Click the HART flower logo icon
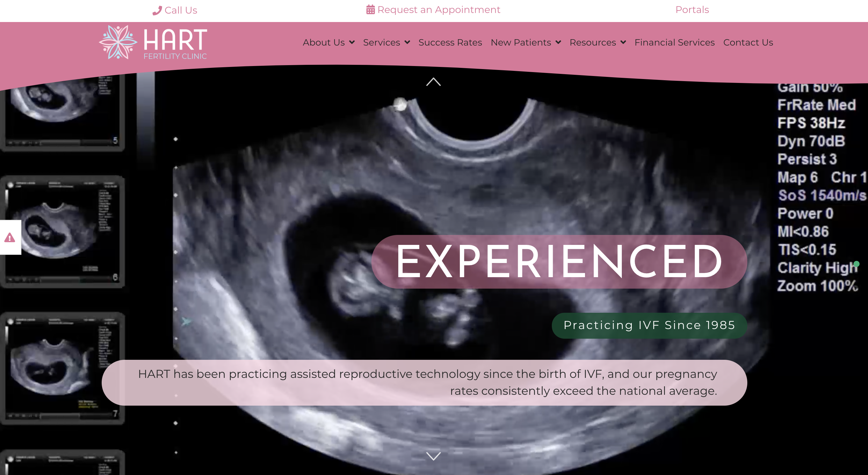This screenshot has width=868, height=475. pos(118,42)
